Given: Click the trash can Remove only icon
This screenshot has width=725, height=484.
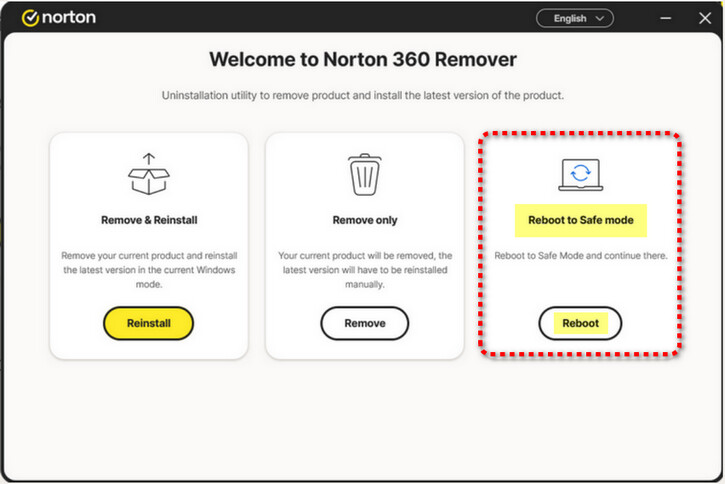Looking at the screenshot, I should [364, 176].
